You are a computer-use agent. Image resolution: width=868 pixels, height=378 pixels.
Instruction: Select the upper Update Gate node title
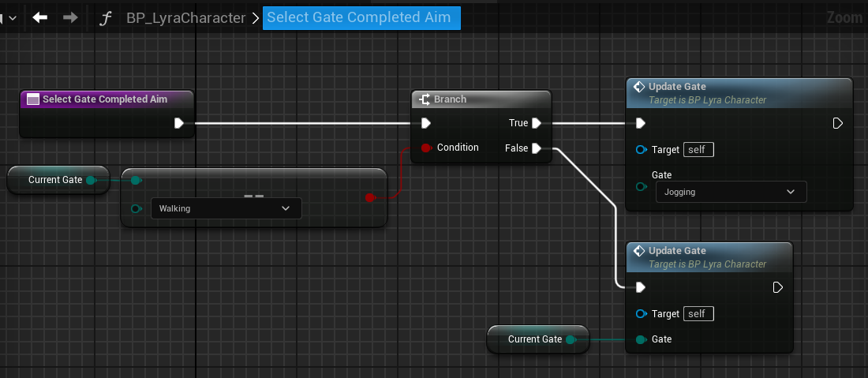pos(677,87)
